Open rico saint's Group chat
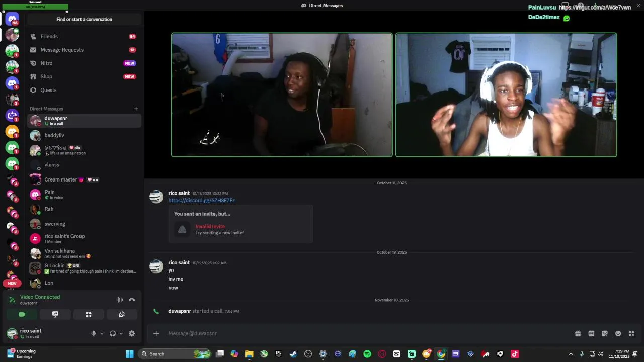 pyautogui.click(x=84, y=238)
